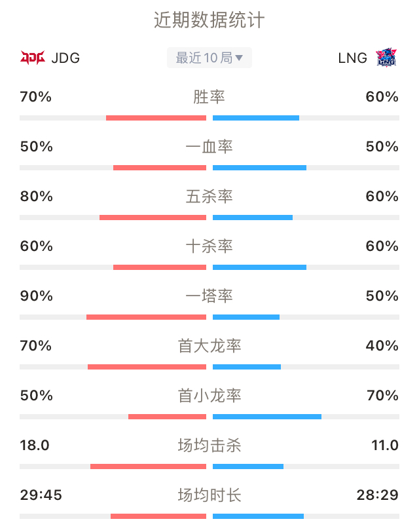Click the blue LNG 一塔率 bar
Image resolution: width=419 pixels, height=532 pixels.
(x=246, y=317)
